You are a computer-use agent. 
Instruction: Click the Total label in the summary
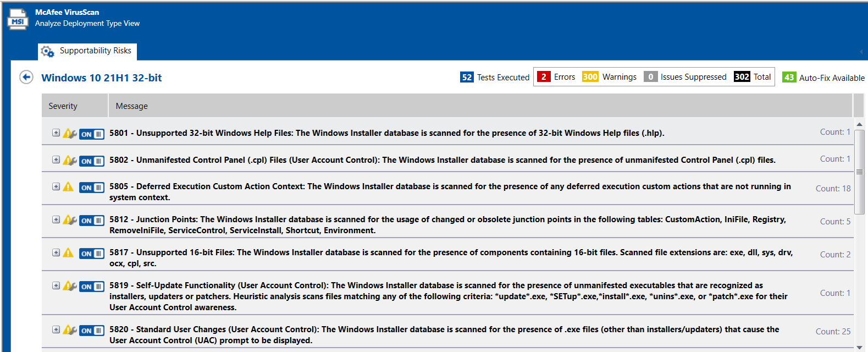[762, 77]
